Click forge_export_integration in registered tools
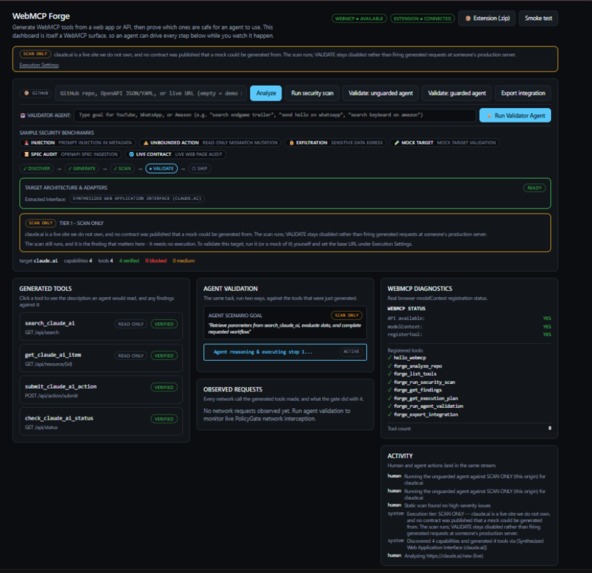This screenshot has height=573, width=592. click(426, 415)
